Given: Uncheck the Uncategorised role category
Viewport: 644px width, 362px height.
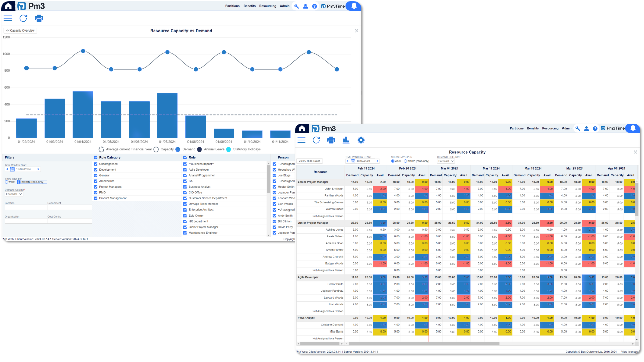Looking at the screenshot, I should coord(96,164).
